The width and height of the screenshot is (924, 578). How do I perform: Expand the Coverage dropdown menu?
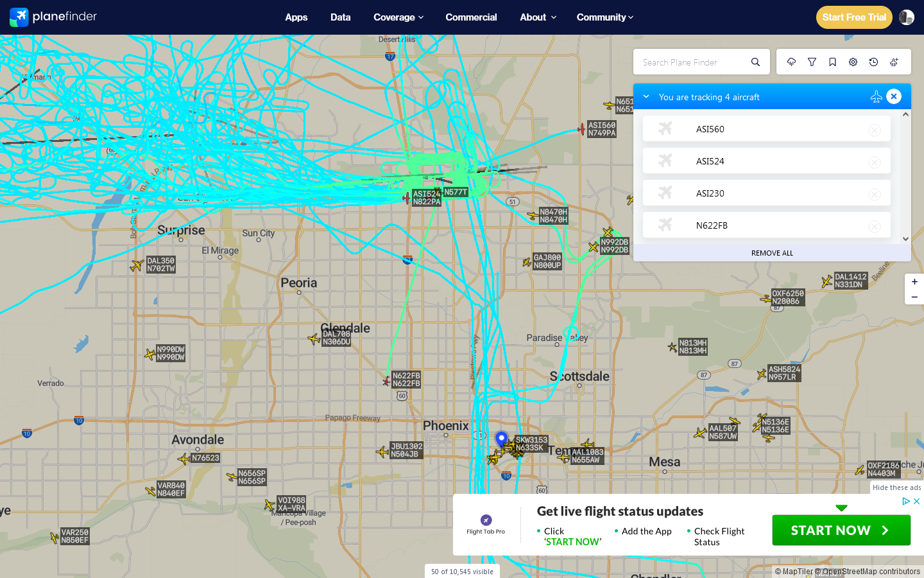point(398,17)
